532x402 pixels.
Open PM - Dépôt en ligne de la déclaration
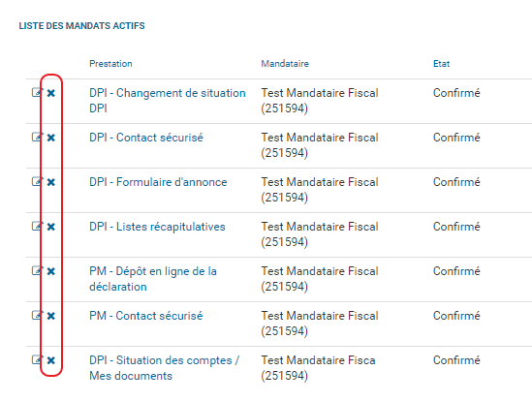153,279
